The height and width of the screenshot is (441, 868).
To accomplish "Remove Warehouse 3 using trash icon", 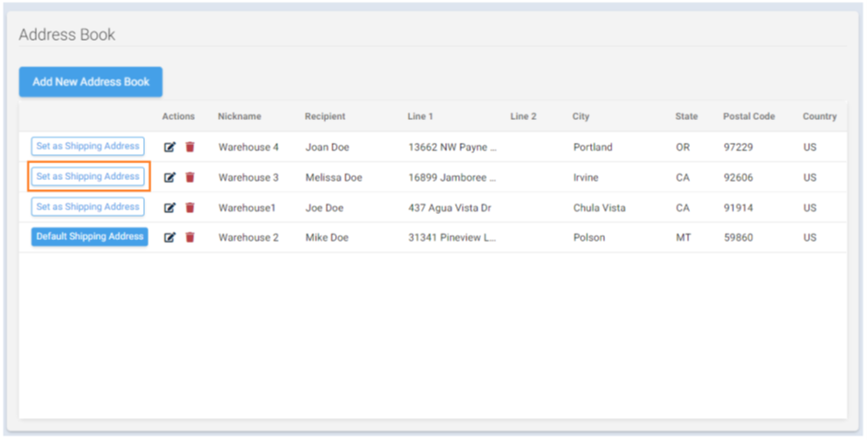I will point(190,177).
